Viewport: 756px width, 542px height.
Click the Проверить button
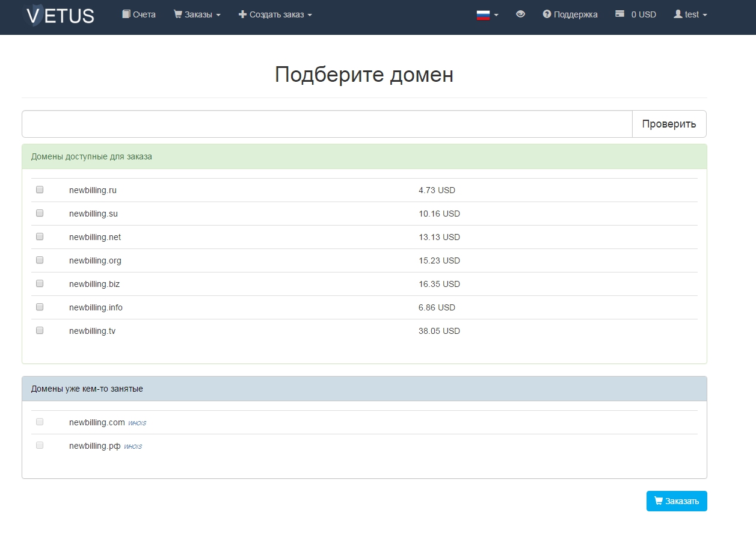[669, 124]
